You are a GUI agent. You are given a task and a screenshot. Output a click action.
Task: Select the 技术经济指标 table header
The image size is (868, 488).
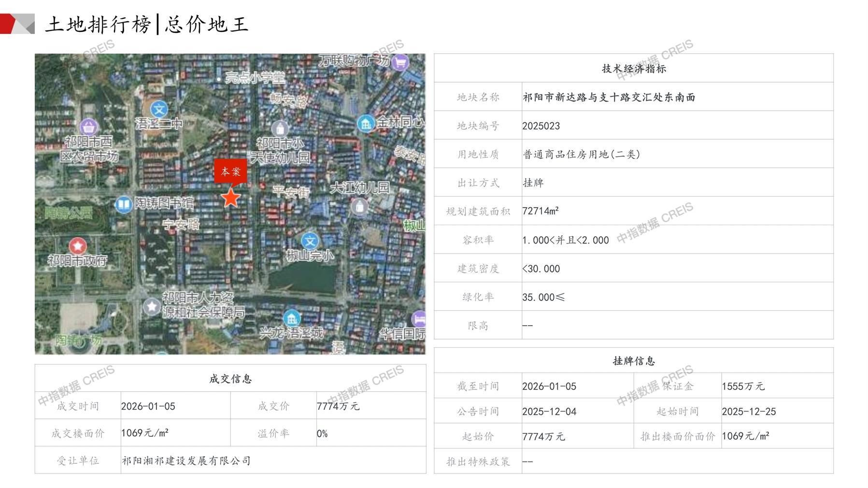[x=633, y=69]
